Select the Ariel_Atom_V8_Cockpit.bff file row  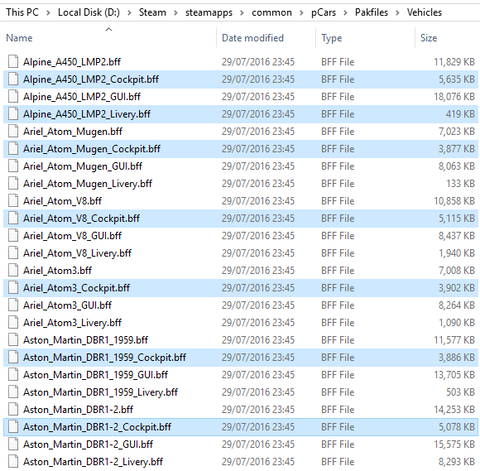pos(240,218)
